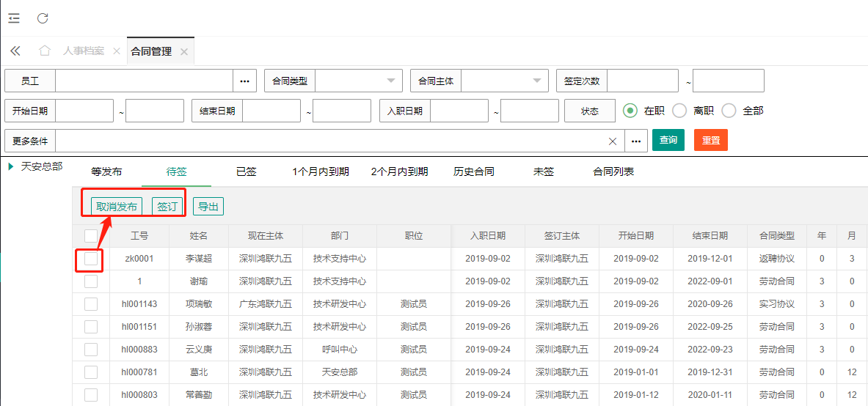The height and width of the screenshot is (406, 868).
Task: Open 更多条件 ellipsis button
Action: tap(635, 141)
